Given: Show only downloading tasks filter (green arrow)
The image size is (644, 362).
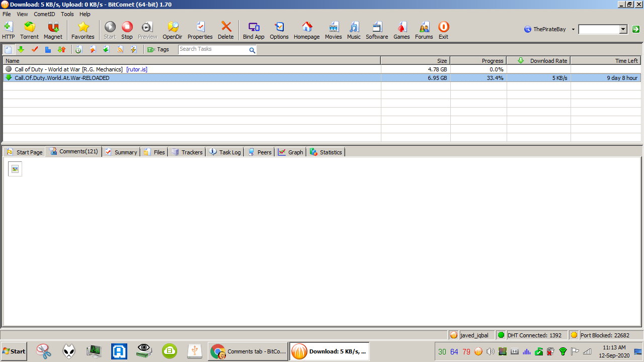Looking at the screenshot, I should (x=21, y=49).
